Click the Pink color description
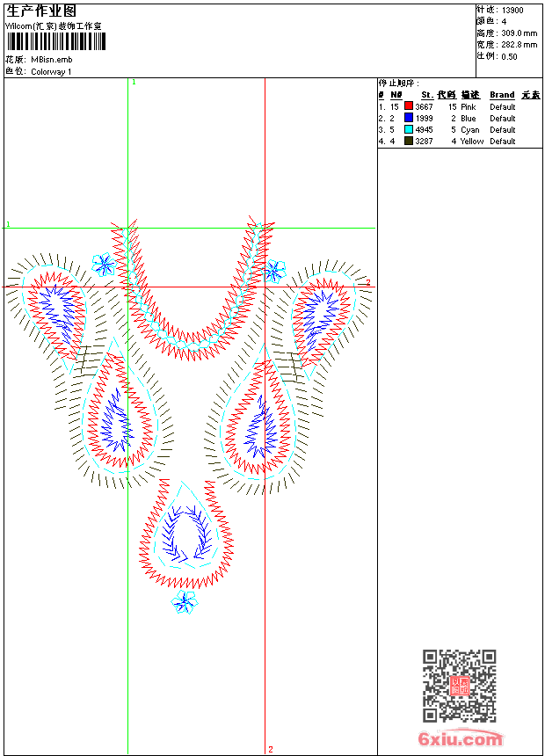Viewport: 545px width, 756px height. click(469, 106)
